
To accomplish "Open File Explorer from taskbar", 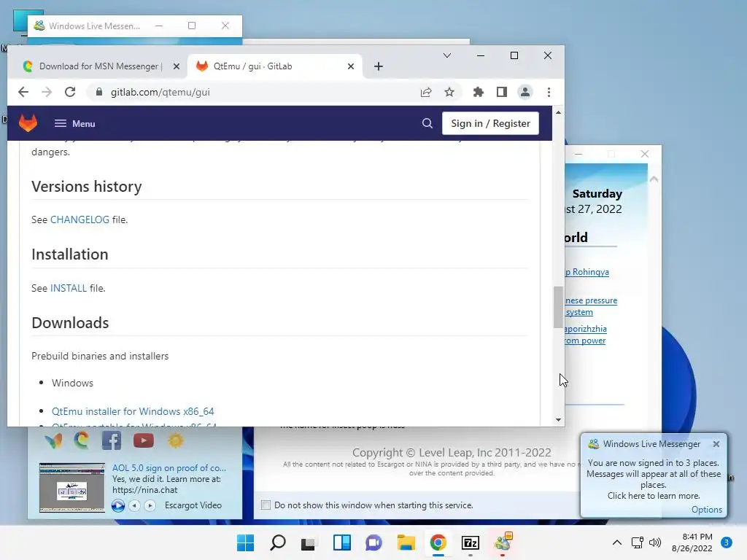I will (406, 542).
